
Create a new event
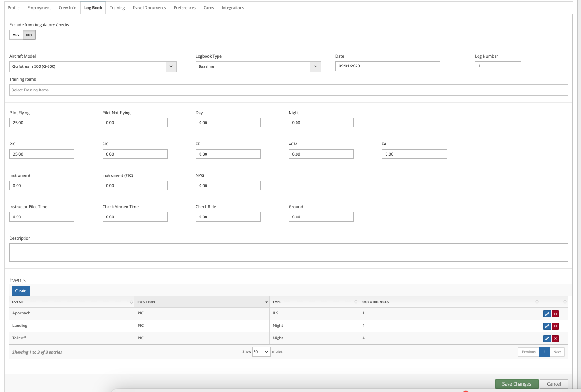tap(21, 291)
